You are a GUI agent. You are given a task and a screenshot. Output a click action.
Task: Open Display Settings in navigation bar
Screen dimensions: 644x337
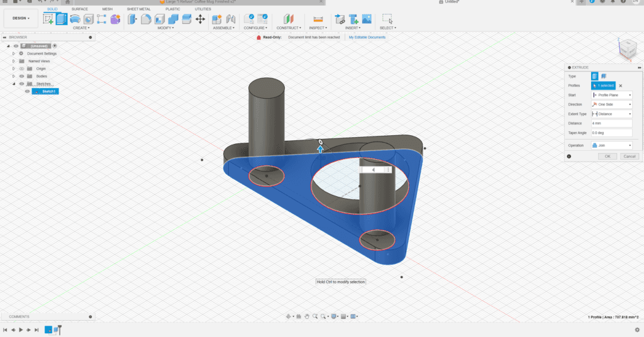click(x=334, y=316)
